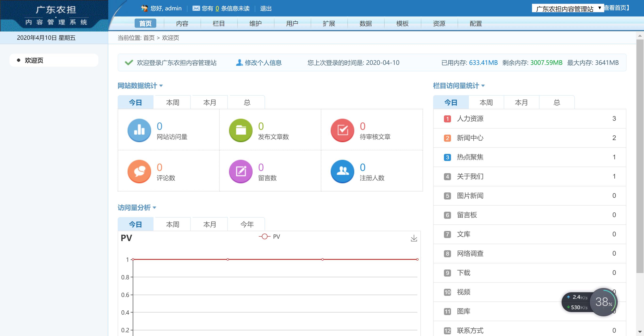Click the vertical page scrollbar
644x336 pixels.
click(x=640, y=155)
